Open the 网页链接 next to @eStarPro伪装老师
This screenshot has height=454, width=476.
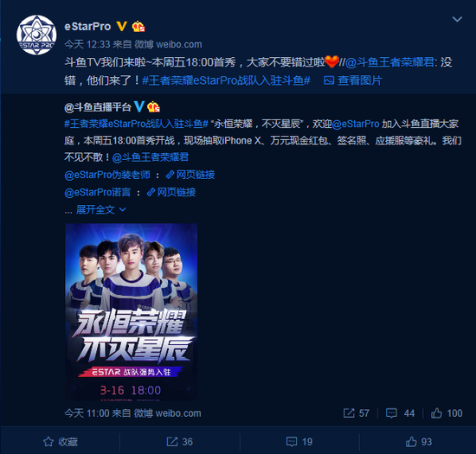click(x=190, y=175)
